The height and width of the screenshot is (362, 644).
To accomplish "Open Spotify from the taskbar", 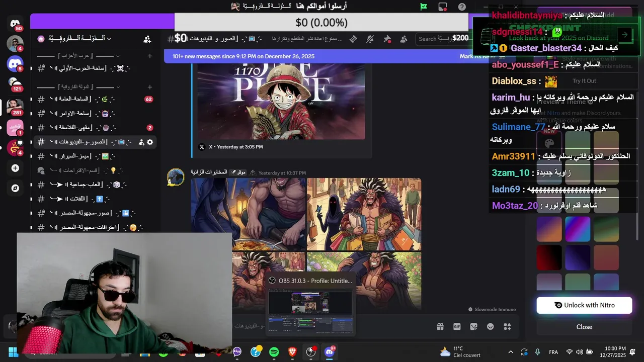I will [274, 352].
